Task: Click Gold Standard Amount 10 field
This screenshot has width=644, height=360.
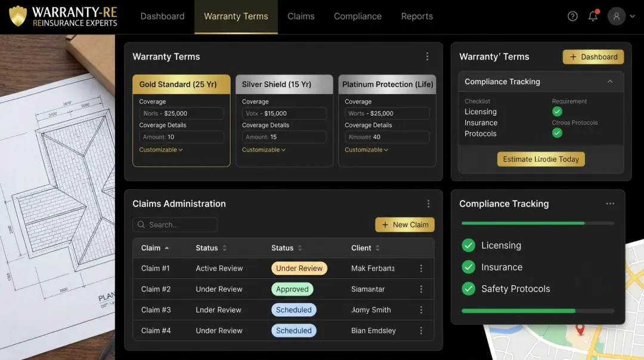Action: [x=181, y=137]
